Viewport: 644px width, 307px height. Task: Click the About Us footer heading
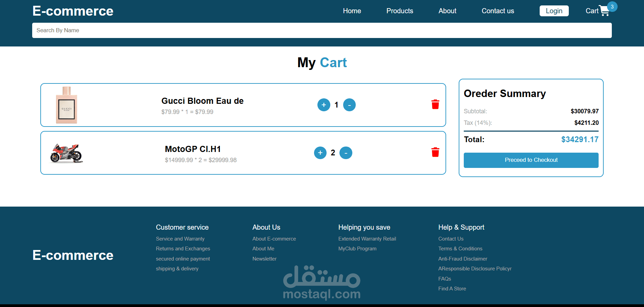click(266, 227)
